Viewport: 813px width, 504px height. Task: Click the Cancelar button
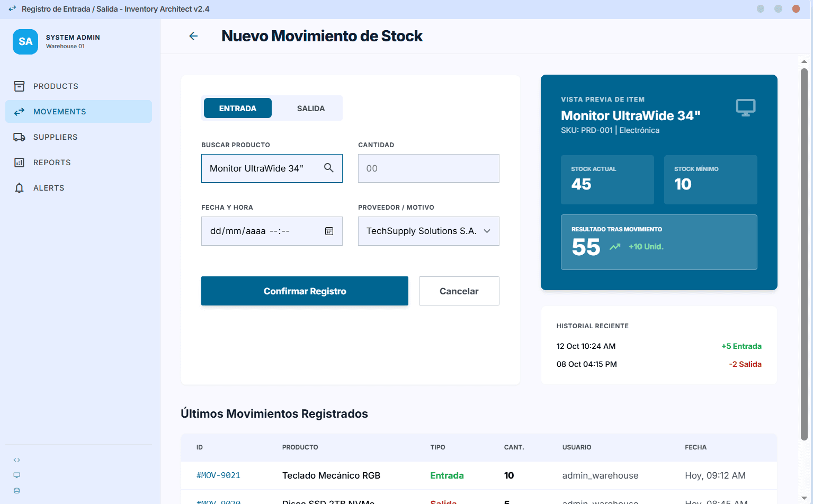(x=459, y=291)
